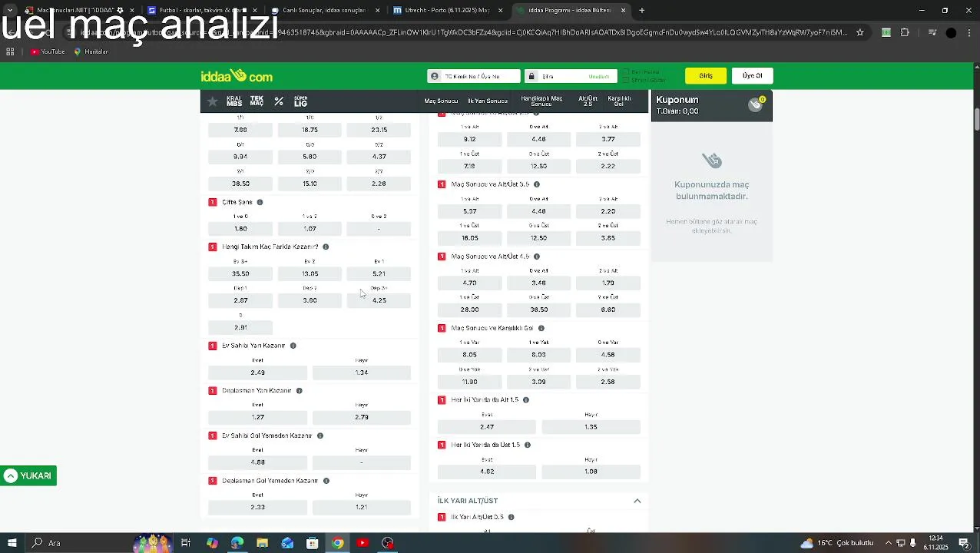Open the Google apps grid in bookmarks bar
The width and height of the screenshot is (980, 553).
(10, 51)
